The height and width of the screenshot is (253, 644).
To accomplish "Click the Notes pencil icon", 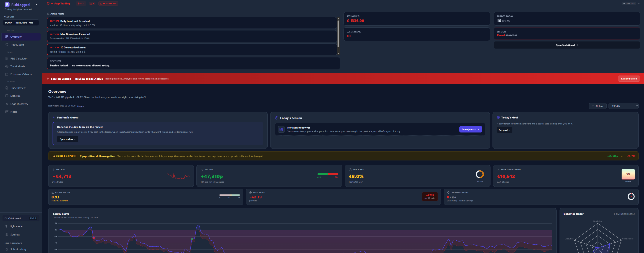I will coord(7,112).
